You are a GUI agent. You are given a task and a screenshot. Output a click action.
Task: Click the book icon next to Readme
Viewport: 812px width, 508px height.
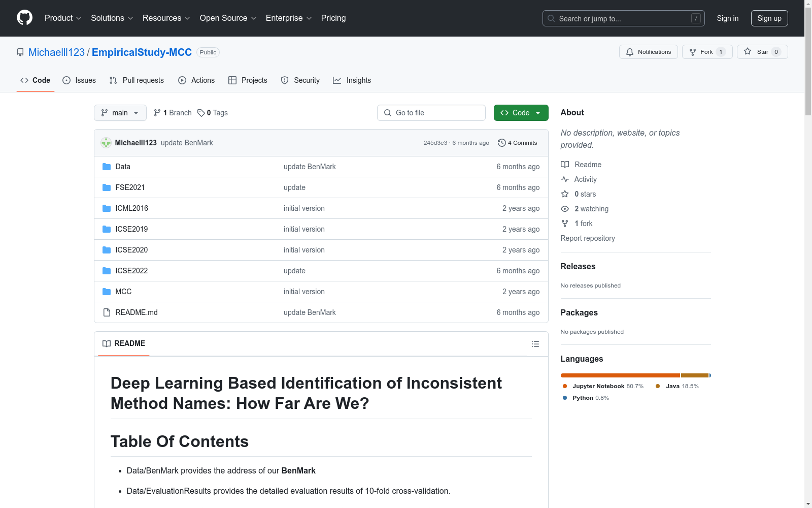[565, 165]
